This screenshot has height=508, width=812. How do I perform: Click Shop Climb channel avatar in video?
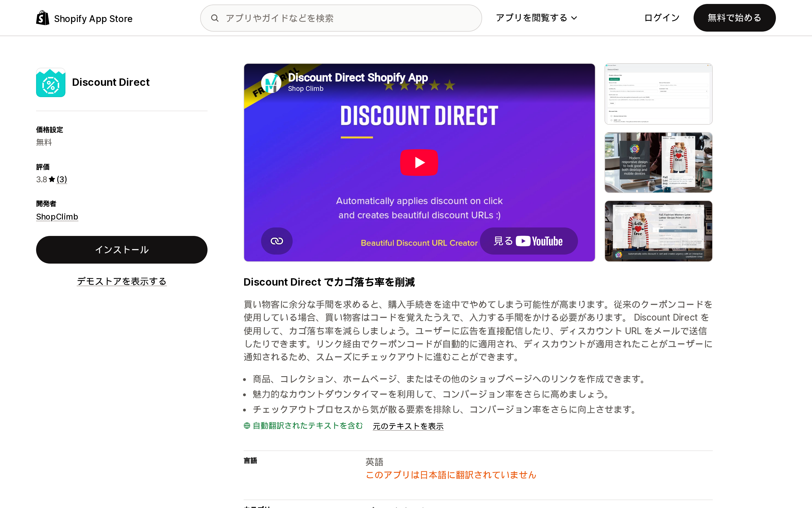click(x=271, y=83)
